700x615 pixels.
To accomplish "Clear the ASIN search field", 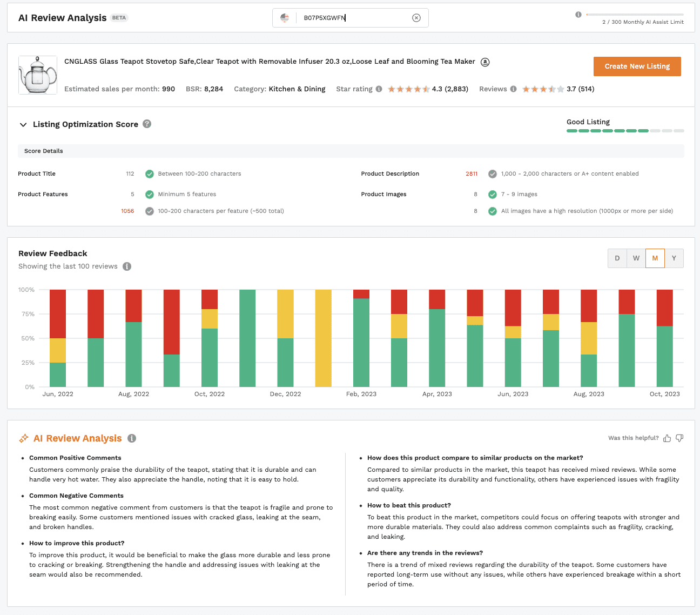I will pyautogui.click(x=416, y=18).
